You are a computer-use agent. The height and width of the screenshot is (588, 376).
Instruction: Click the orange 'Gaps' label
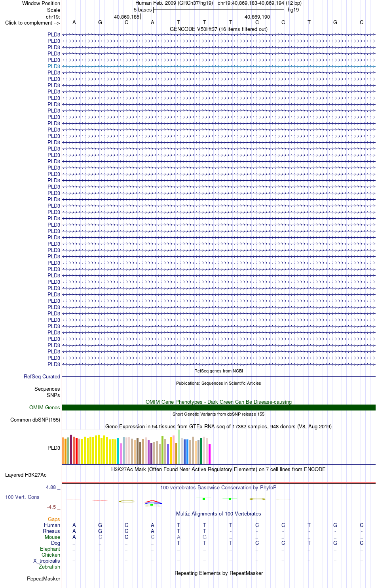tap(54, 519)
